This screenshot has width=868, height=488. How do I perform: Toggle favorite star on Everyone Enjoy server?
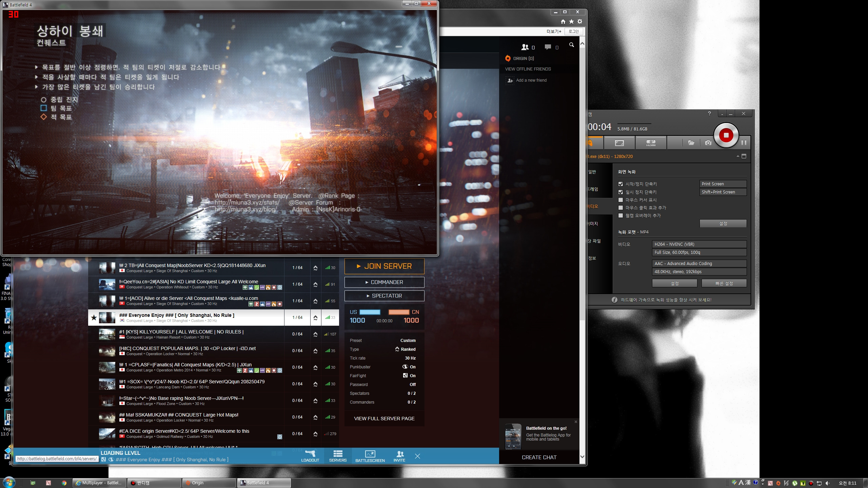point(94,318)
